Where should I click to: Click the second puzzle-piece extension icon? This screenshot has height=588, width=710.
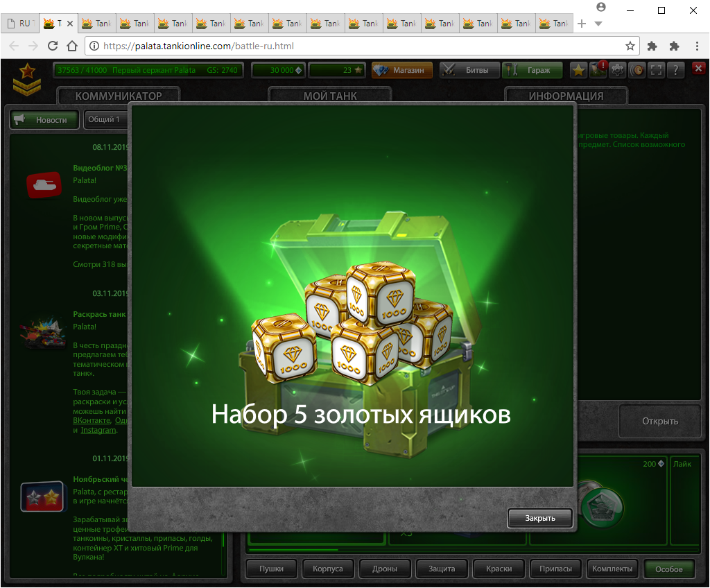pos(674,46)
